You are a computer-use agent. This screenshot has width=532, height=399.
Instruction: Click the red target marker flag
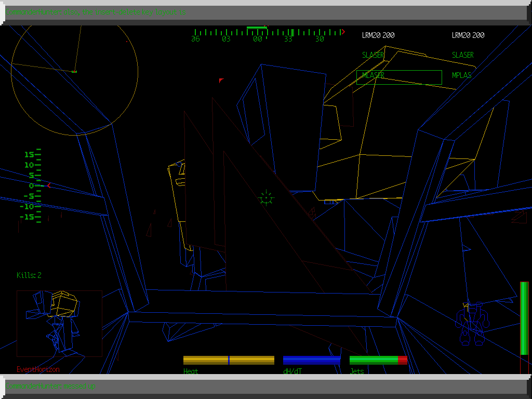[x=221, y=81]
